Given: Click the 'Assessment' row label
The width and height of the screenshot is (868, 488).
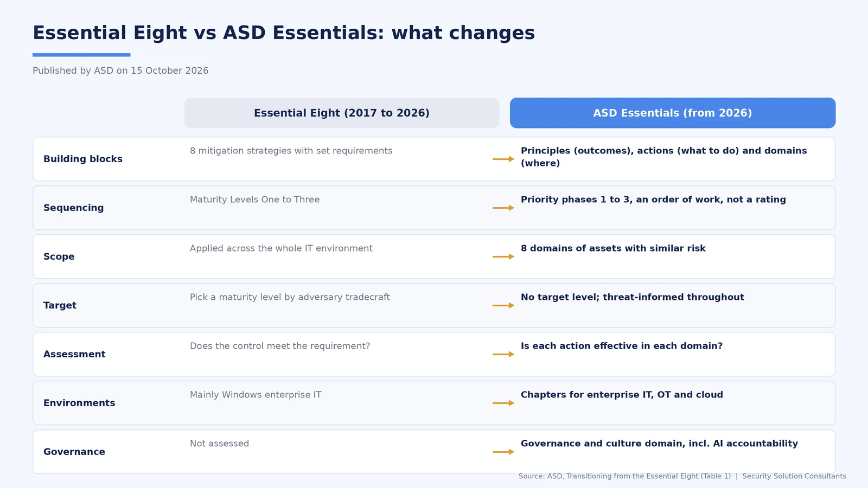Looking at the screenshot, I should click(74, 354).
